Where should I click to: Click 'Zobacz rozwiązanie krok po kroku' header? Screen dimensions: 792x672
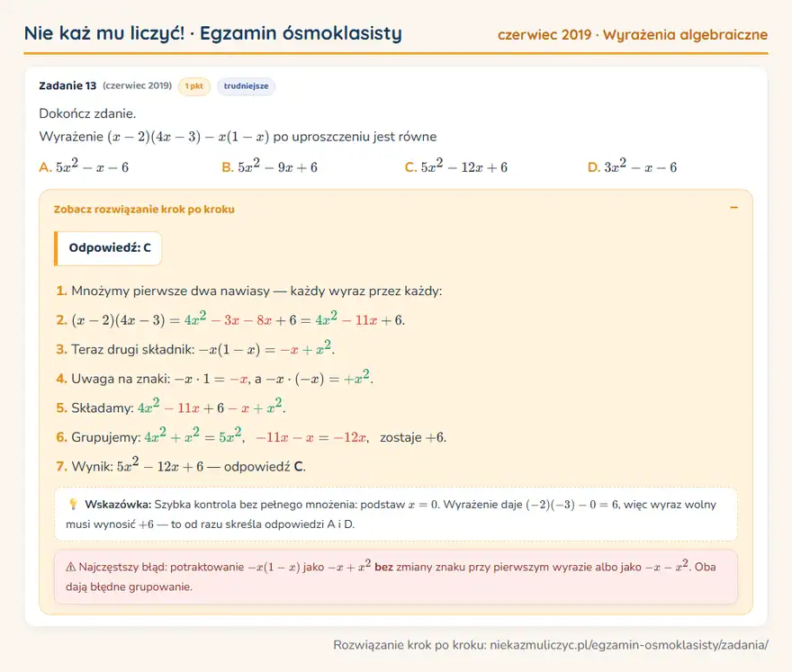pyautogui.click(x=144, y=209)
